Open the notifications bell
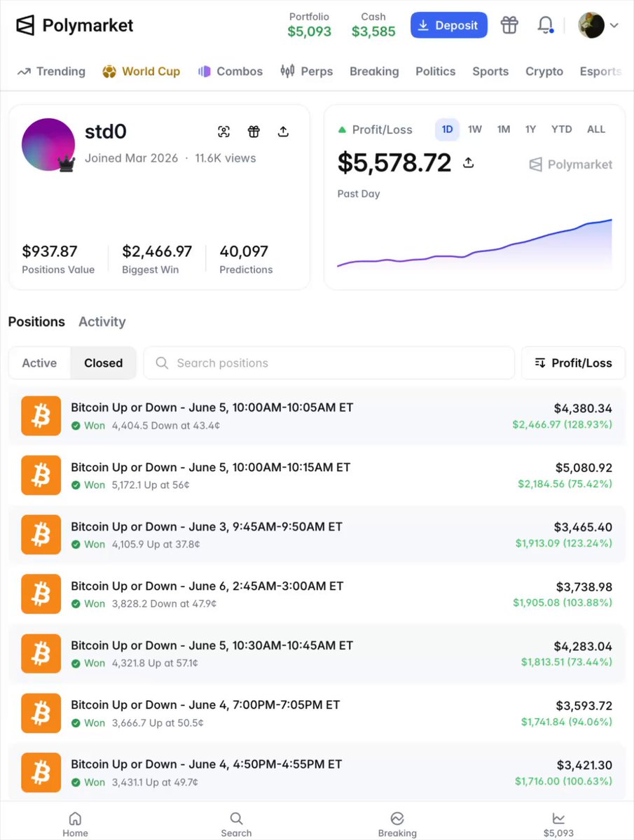634x840 pixels. pyautogui.click(x=545, y=25)
